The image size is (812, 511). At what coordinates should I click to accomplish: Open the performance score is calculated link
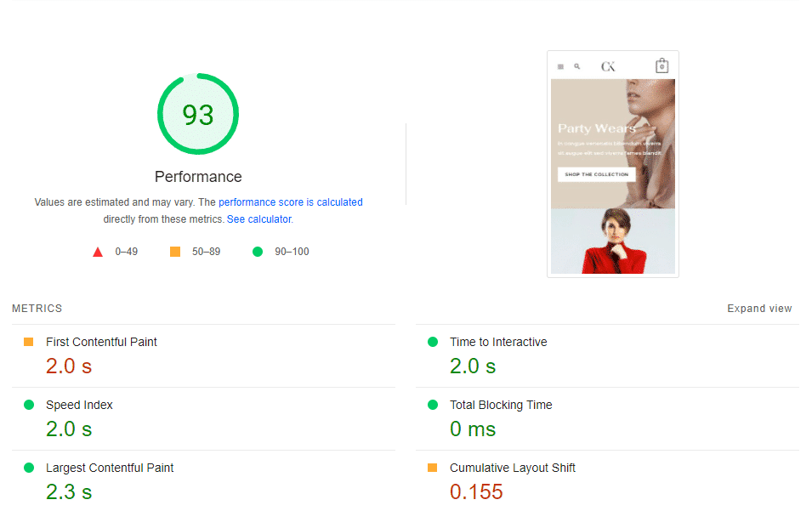[x=291, y=202]
